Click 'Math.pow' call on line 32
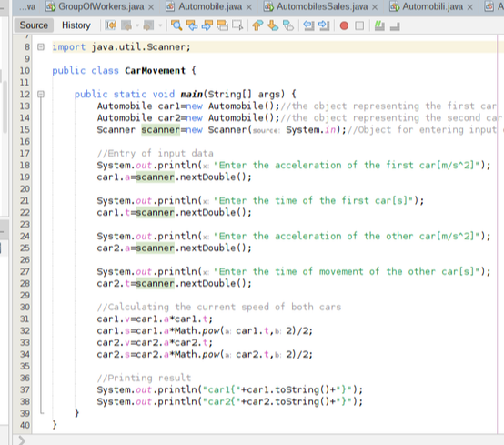Viewport: 504px width, 445px height. pos(197,331)
